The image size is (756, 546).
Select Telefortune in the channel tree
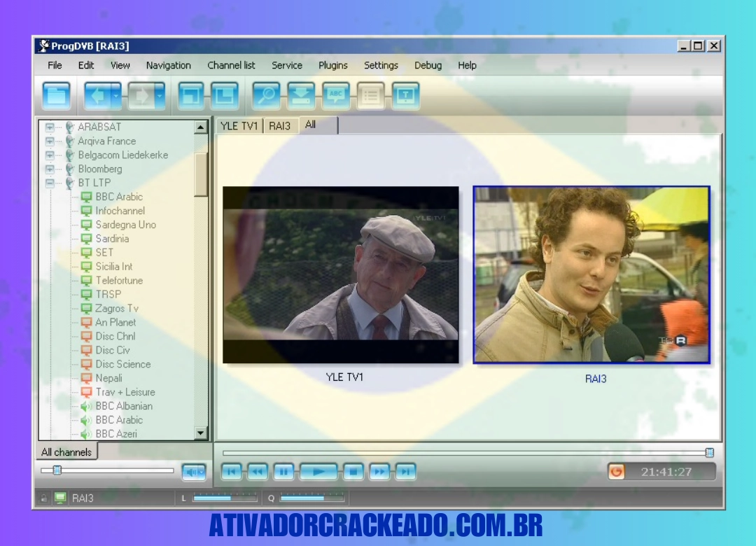pyautogui.click(x=119, y=281)
